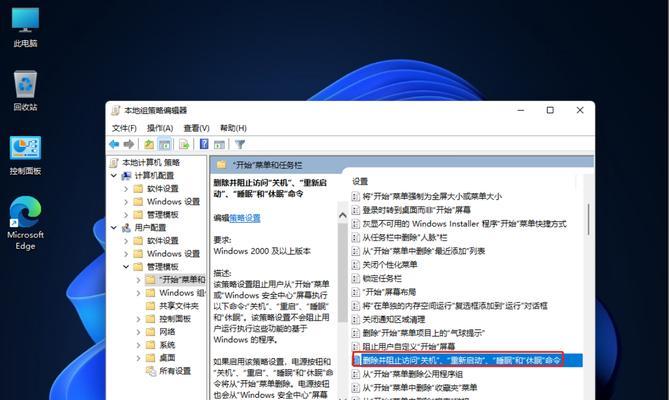Toggle the show/hide action pane icon
This screenshot has width=669, height=400.
coord(219,145)
